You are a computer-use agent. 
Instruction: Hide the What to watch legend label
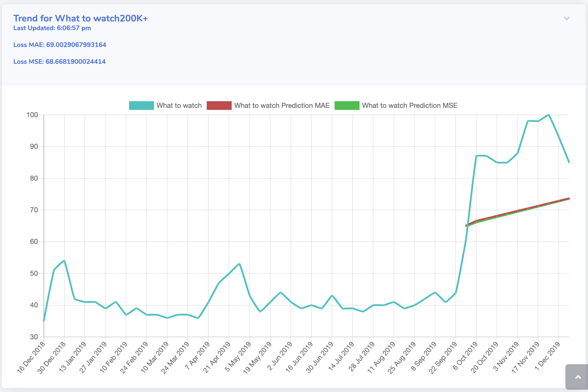click(x=179, y=106)
